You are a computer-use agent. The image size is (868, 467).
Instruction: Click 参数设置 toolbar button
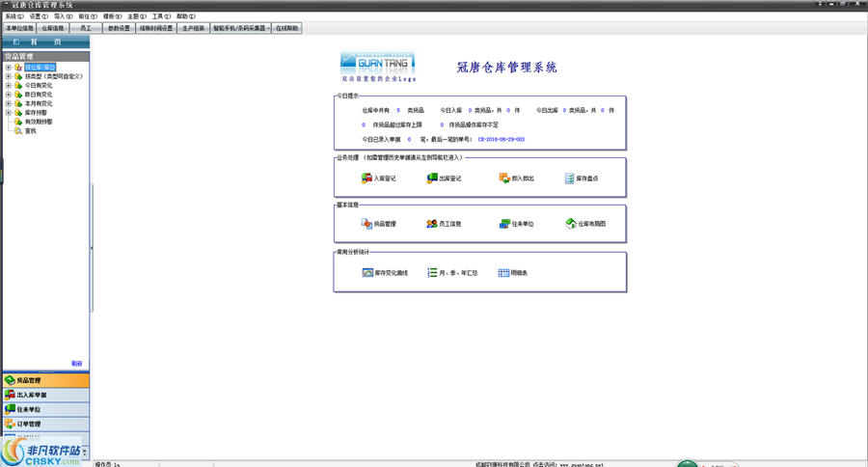click(x=119, y=28)
